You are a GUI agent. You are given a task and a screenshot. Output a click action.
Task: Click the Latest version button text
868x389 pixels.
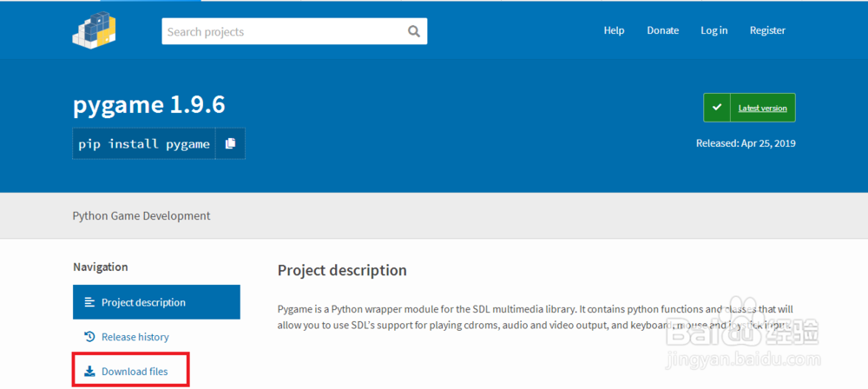762,108
